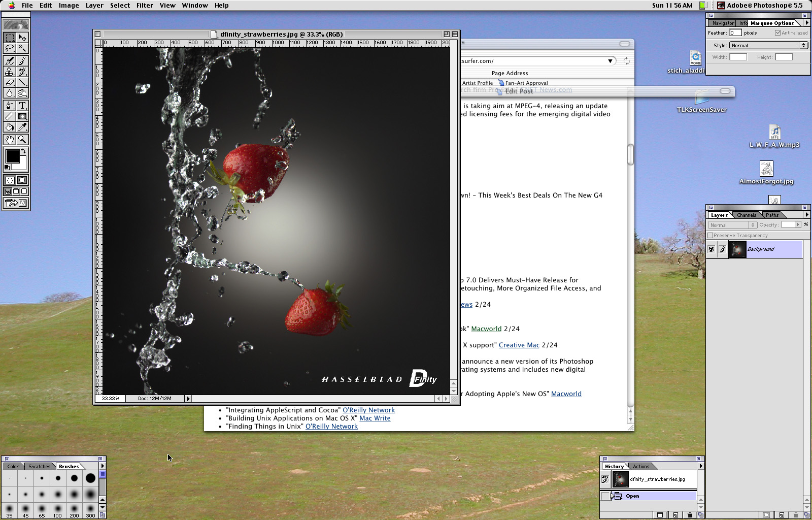Set history brush source to snapshot
Screen dimensions: 812x520
point(605,479)
